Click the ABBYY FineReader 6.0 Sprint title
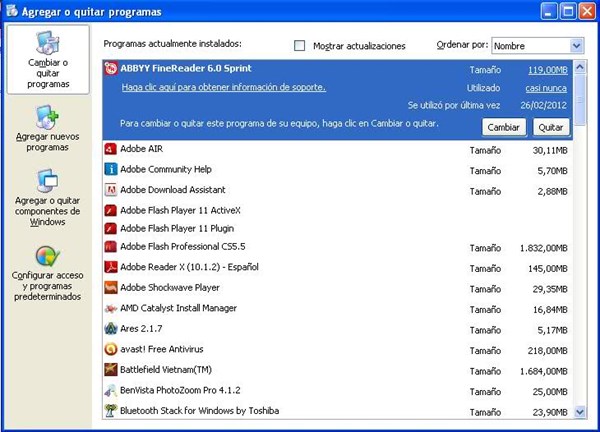 click(x=186, y=68)
